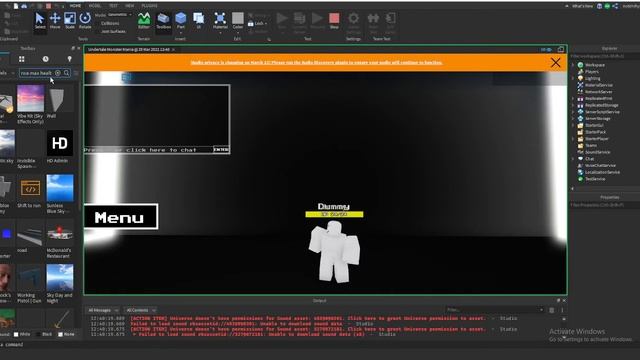Open the Toolbox recent tab clock icon

[x=45, y=59]
